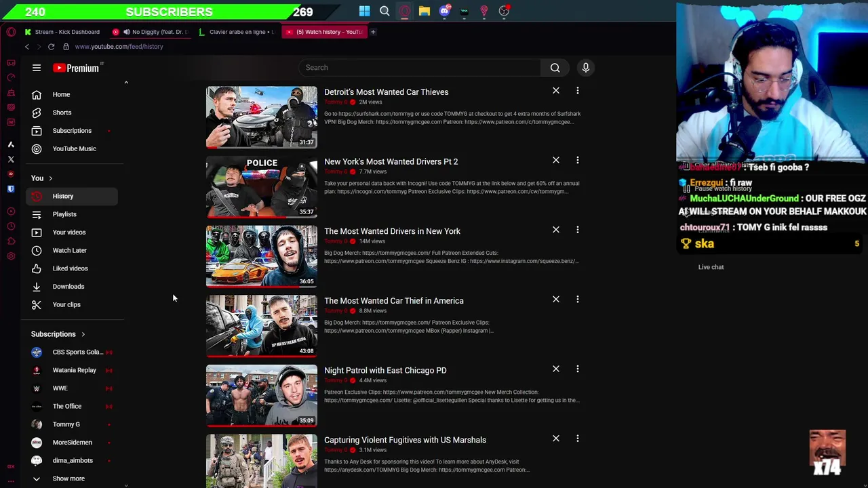
Task: Open options for Detroit's Most Wanted Car Thieves
Action: click(578, 91)
